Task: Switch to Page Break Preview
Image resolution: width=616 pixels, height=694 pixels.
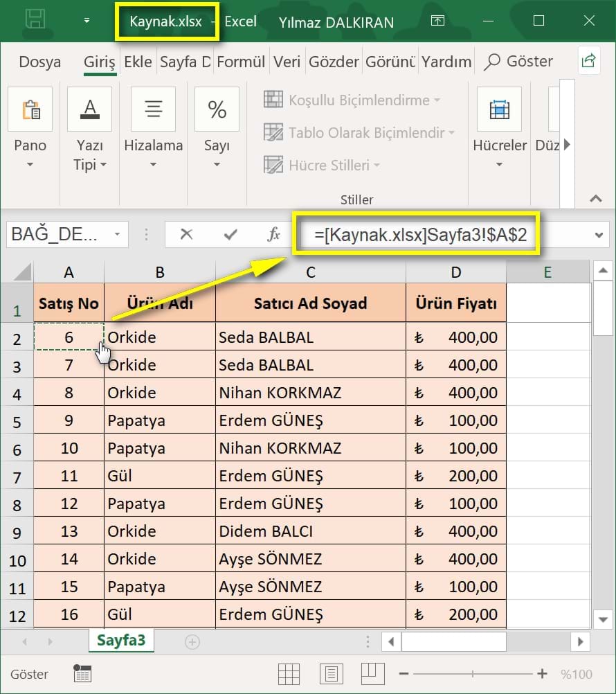Action: pyautogui.click(x=372, y=673)
